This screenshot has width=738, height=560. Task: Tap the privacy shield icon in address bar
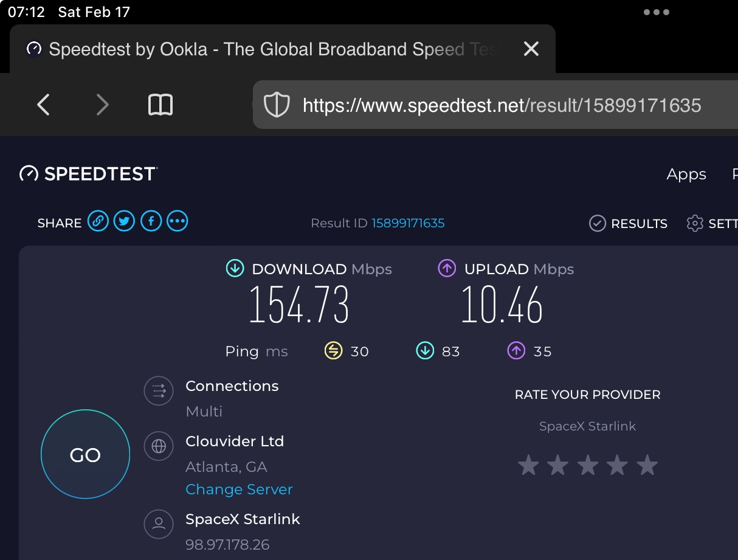[276, 105]
